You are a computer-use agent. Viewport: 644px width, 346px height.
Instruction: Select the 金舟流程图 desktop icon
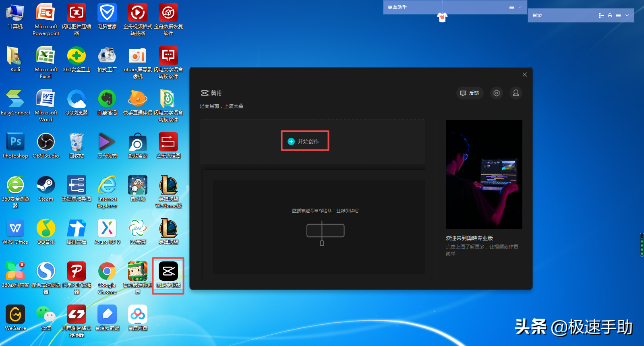point(168,145)
